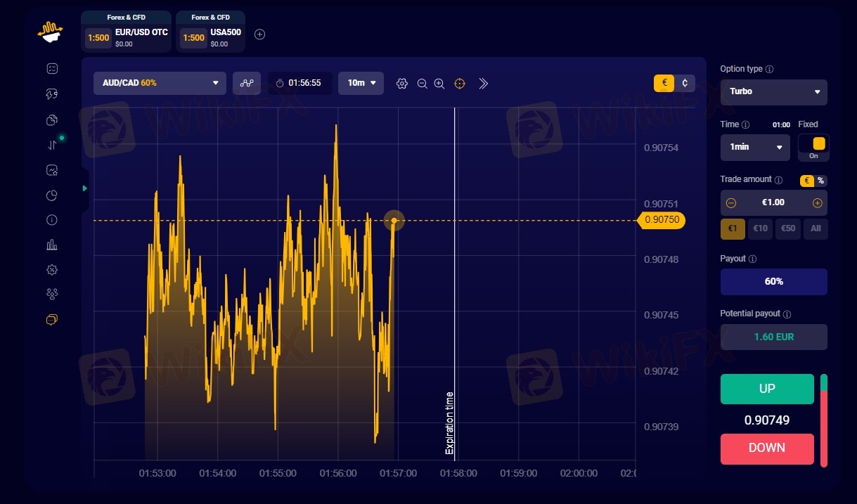Decrease trade amount with minus button
The image size is (857, 504).
pos(730,202)
